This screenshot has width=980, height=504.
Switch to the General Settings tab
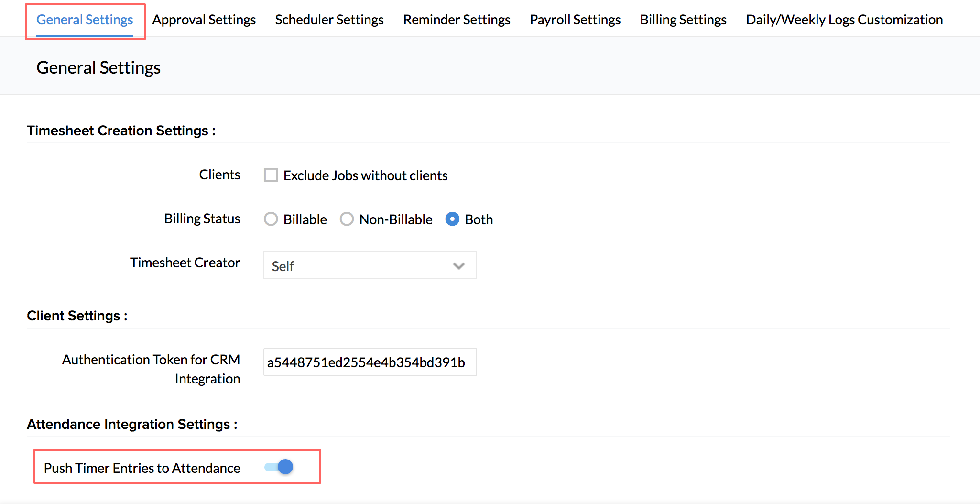85,20
